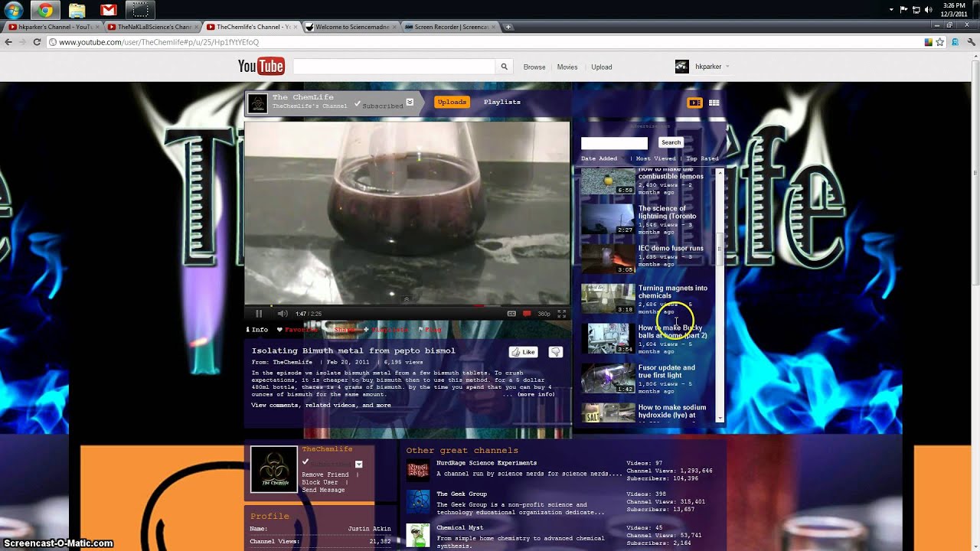The width and height of the screenshot is (980, 551).
Task: Click the red annotations speech bubble icon
Action: click(x=527, y=314)
